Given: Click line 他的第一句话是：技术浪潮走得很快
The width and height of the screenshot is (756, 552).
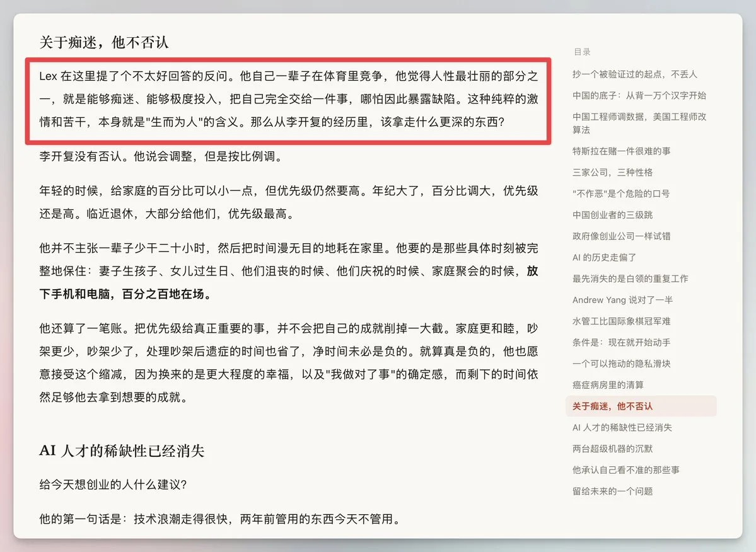Looking at the screenshot, I should 220,519.
